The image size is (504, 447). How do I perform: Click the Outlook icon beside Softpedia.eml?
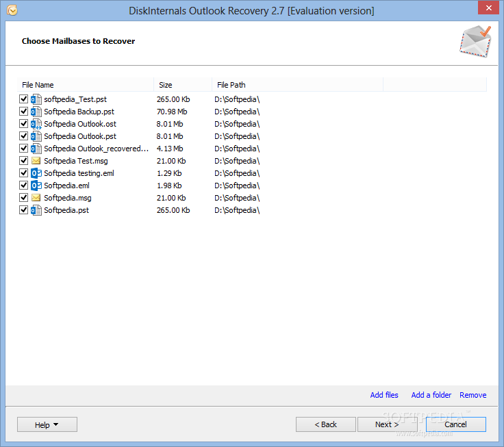tap(36, 186)
